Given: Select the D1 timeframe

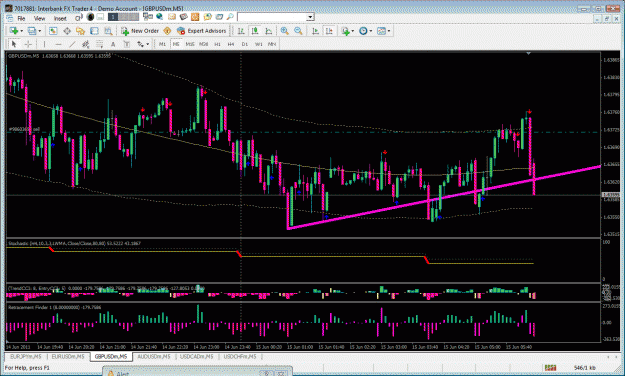Looking at the screenshot, I should (245, 44).
